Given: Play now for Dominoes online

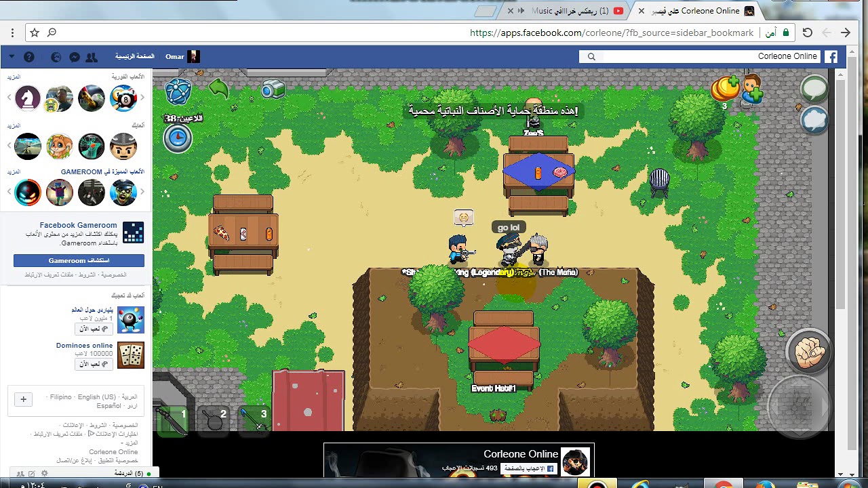Looking at the screenshot, I should (x=94, y=364).
